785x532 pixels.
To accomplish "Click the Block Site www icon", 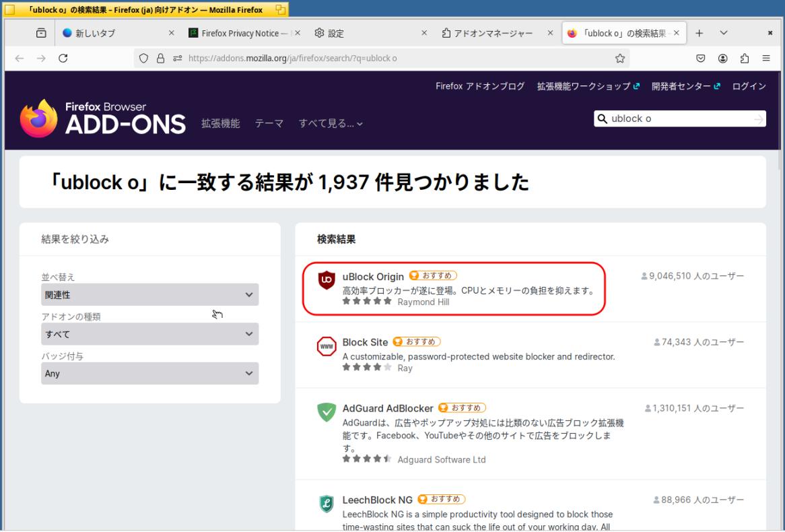I will click(327, 346).
